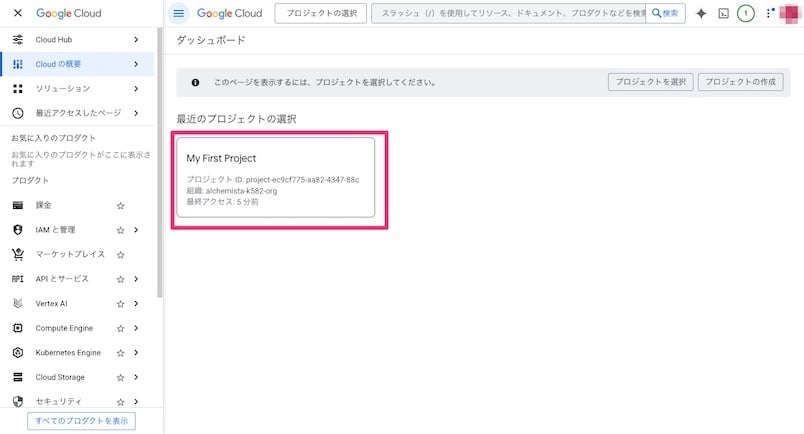Open Gemini AI sparkle icon
Screen dimensions: 804x434
coord(701,14)
